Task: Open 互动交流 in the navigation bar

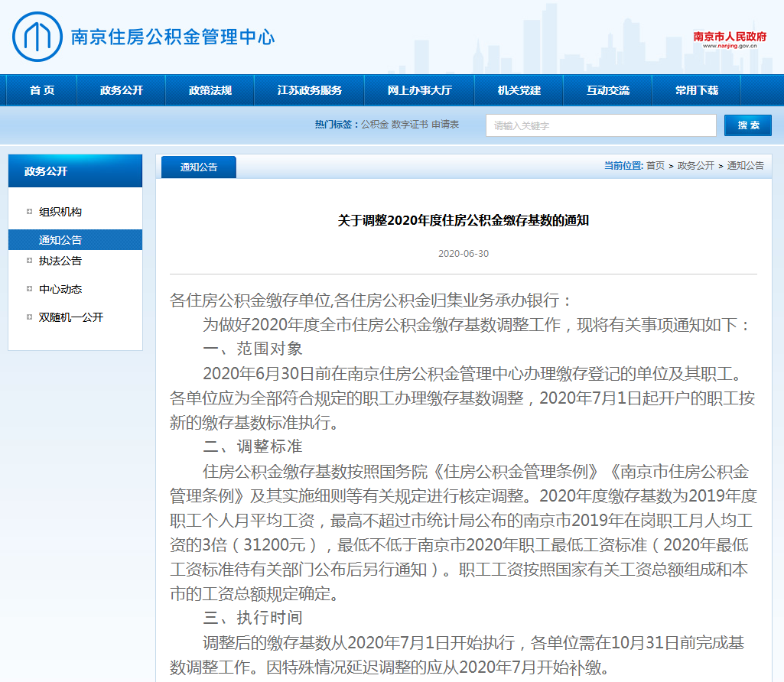Action: point(608,90)
